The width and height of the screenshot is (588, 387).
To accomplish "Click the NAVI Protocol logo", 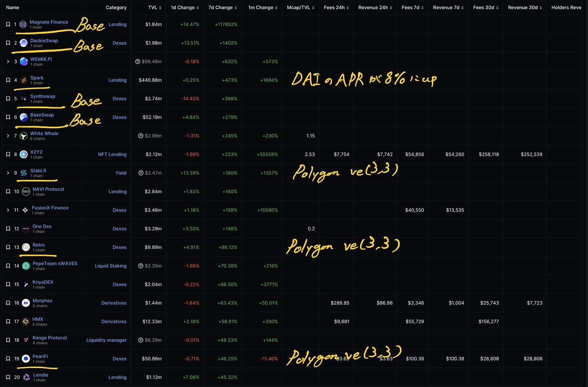I will [x=26, y=192].
